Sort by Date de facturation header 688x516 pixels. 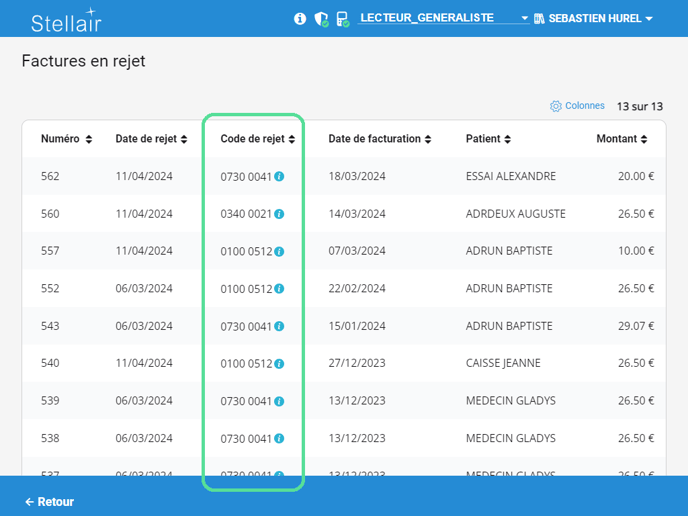coord(380,139)
